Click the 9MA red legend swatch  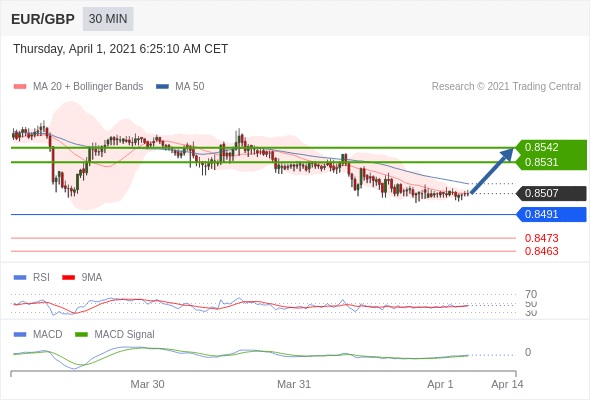point(68,278)
